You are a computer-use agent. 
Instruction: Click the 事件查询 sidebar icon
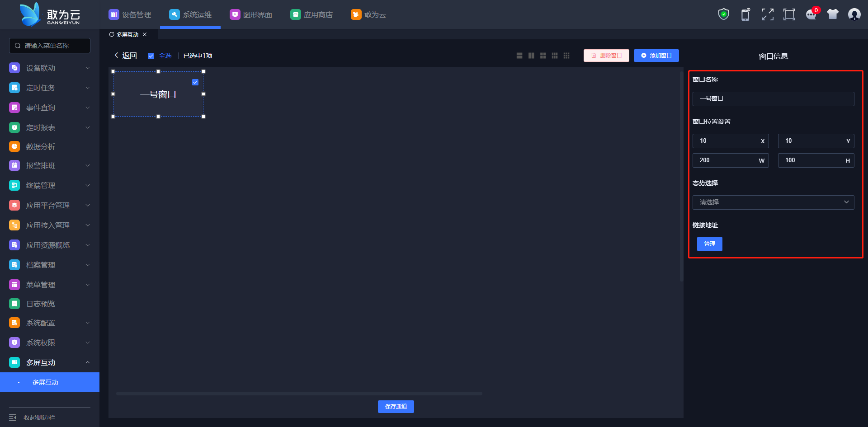pyautogui.click(x=14, y=108)
